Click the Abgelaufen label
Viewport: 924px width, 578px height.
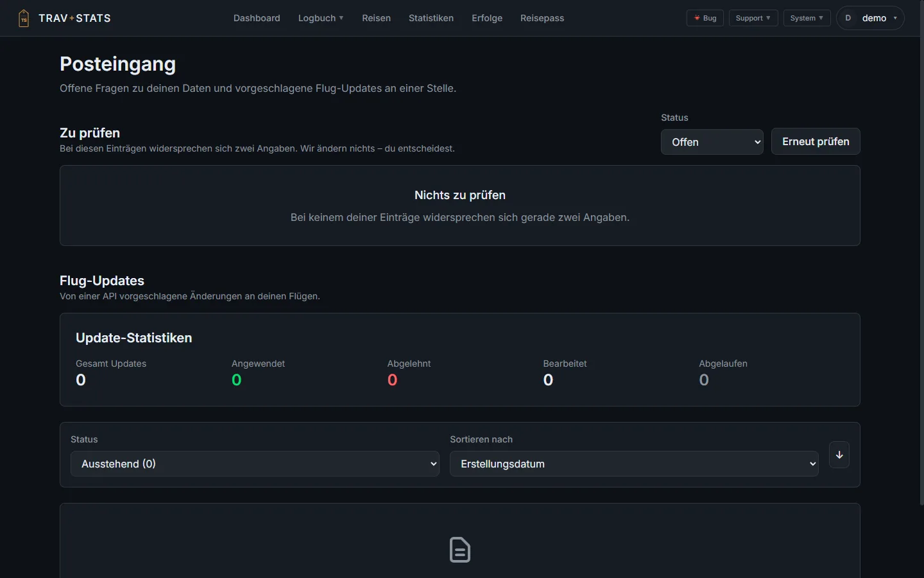click(723, 363)
